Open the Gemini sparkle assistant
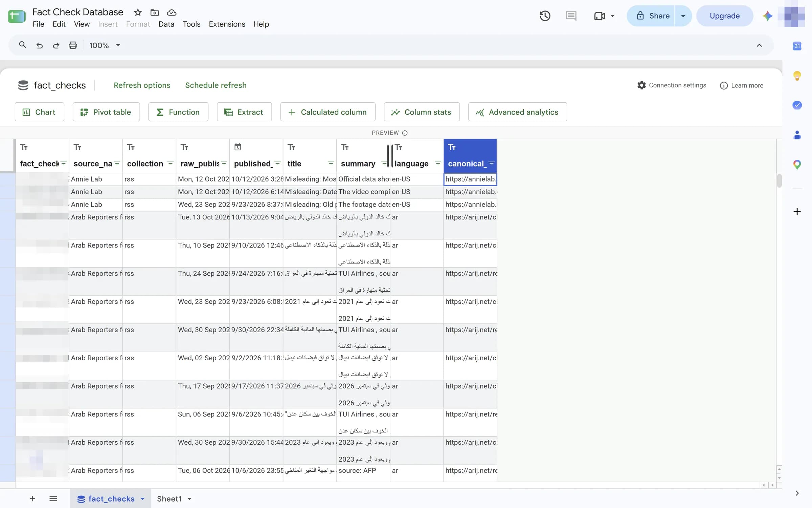Viewport: 812px width, 508px height. point(767,16)
